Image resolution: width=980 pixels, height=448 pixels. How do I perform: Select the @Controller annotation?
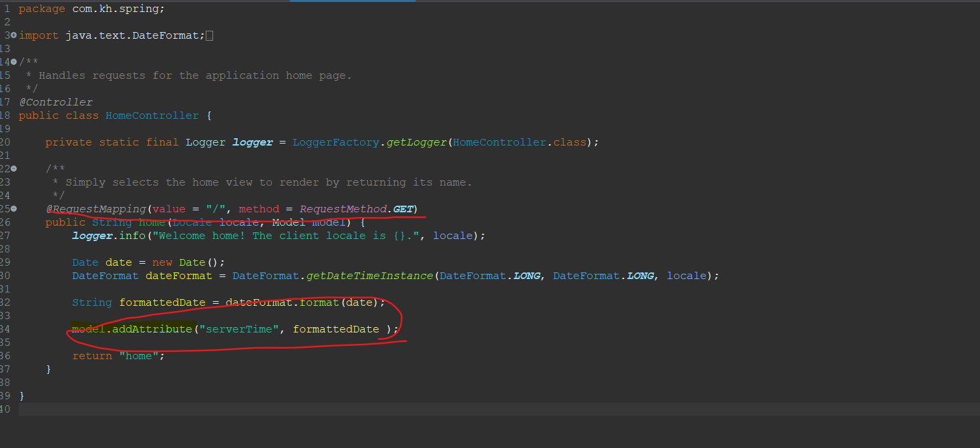(x=55, y=102)
